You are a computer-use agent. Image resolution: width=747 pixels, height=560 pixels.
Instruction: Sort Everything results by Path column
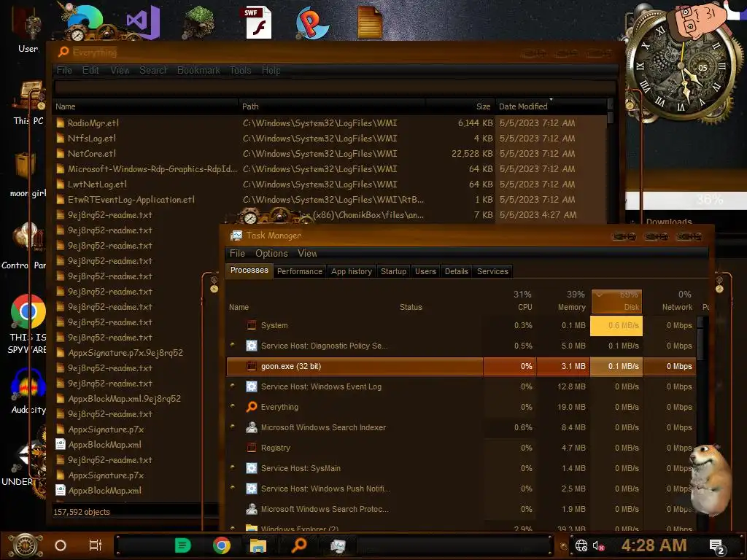point(332,106)
